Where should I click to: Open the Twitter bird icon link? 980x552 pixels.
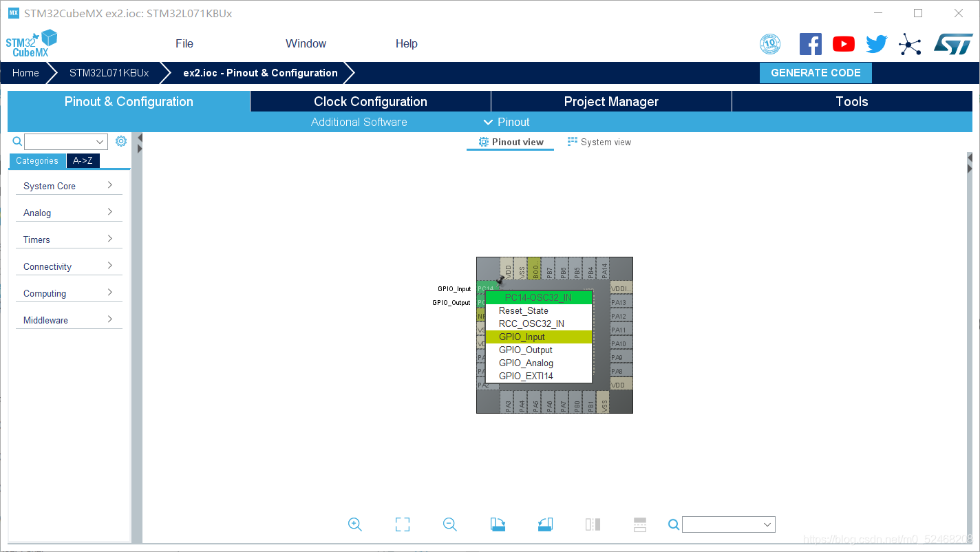[876, 44]
